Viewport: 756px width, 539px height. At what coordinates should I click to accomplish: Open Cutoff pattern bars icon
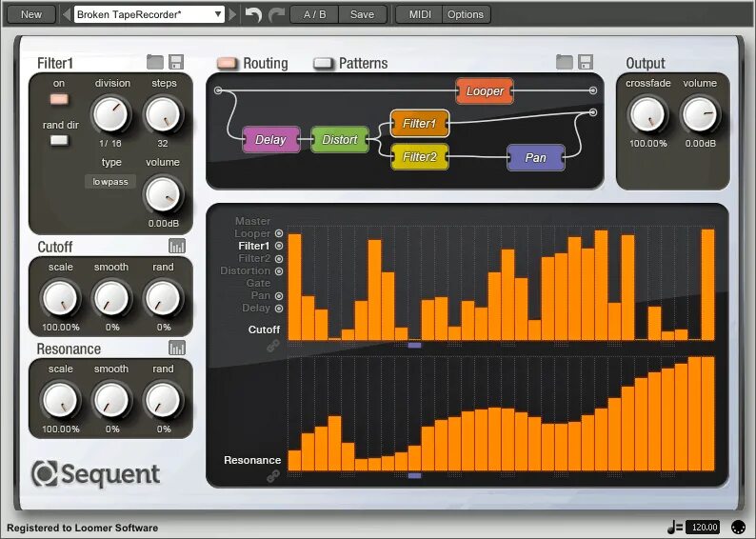click(177, 247)
